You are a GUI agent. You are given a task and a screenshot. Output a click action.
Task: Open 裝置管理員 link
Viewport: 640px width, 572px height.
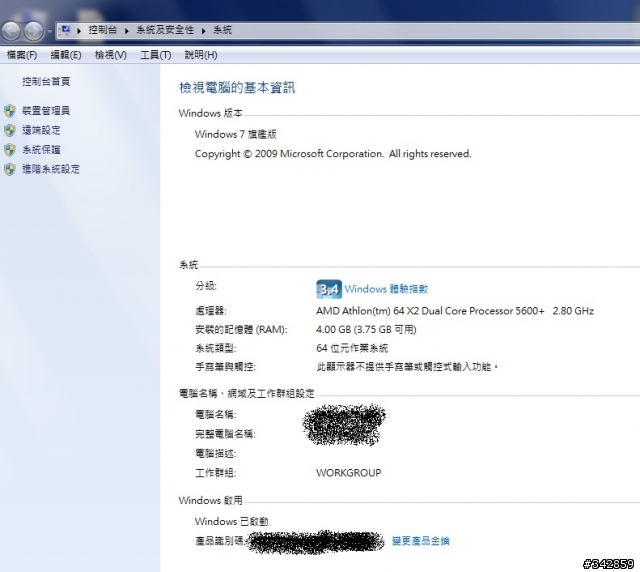pos(46,110)
